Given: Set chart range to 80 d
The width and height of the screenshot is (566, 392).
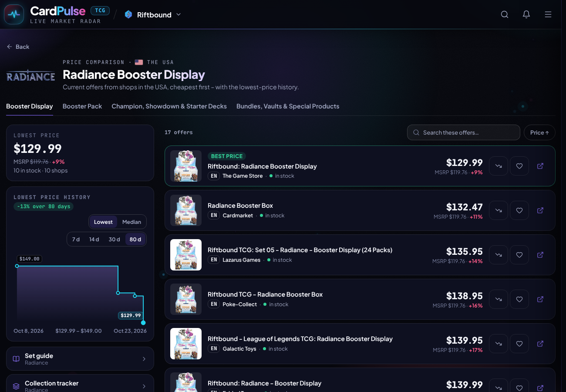Looking at the screenshot, I should (x=135, y=240).
